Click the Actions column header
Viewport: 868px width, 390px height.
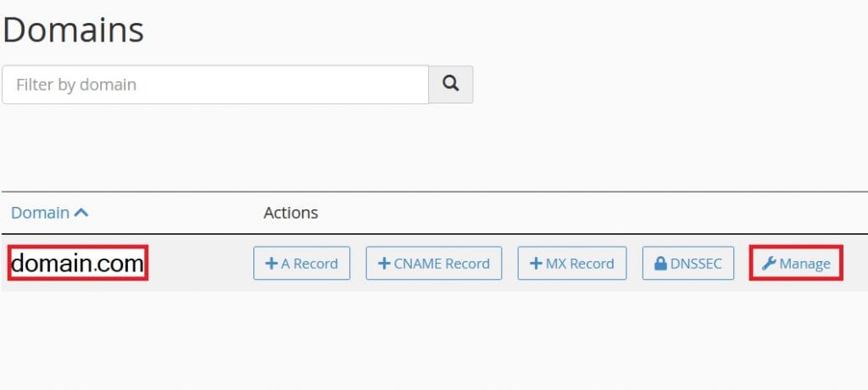[291, 213]
